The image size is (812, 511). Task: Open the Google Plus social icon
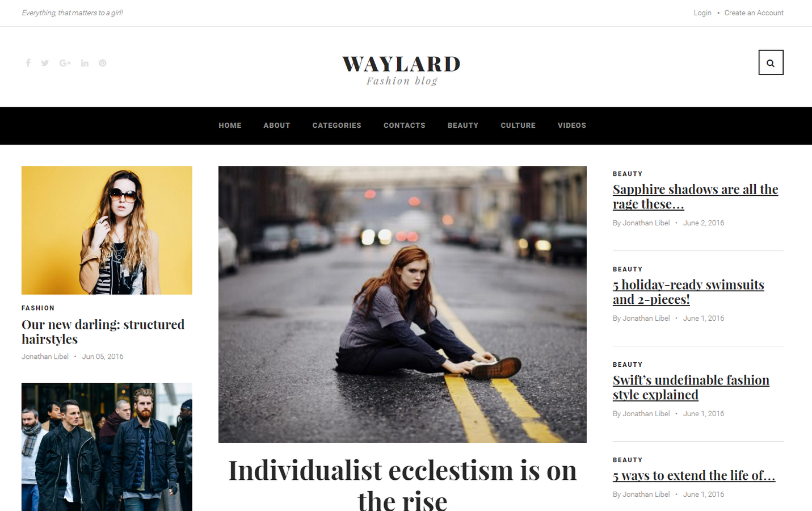pyautogui.click(x=65, y=63)
